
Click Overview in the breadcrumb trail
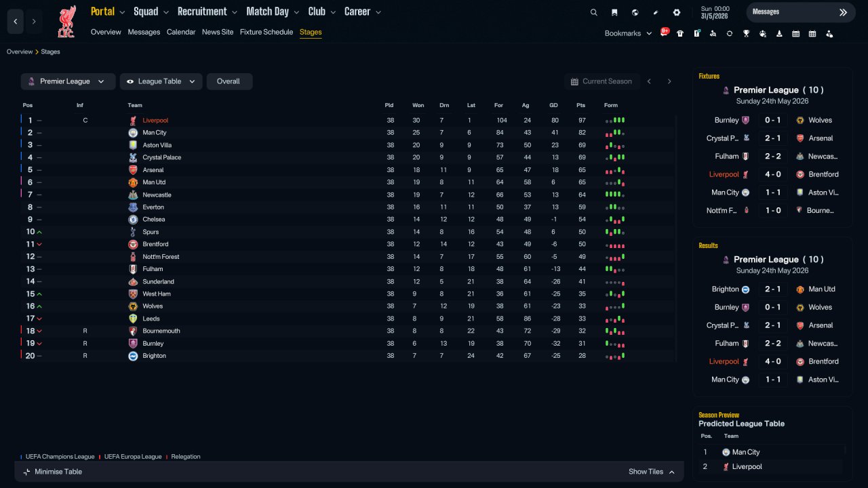[x=20, y=52]
